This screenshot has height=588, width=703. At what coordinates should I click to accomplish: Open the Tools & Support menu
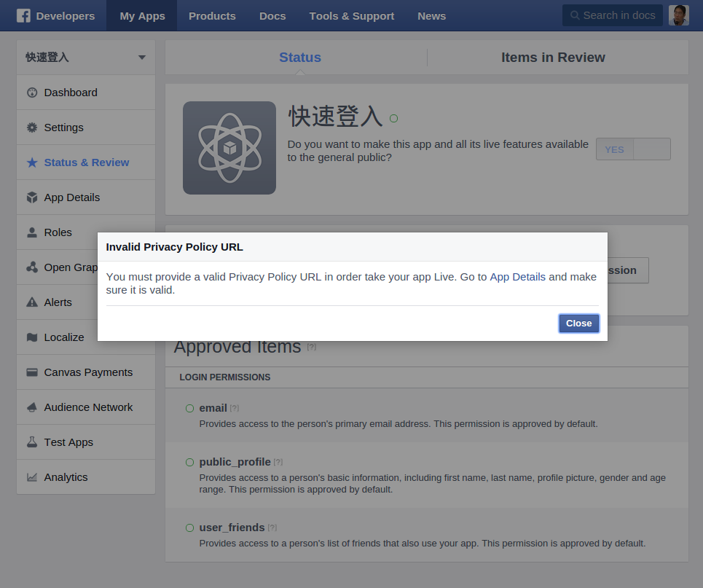(x=351, y=15)
